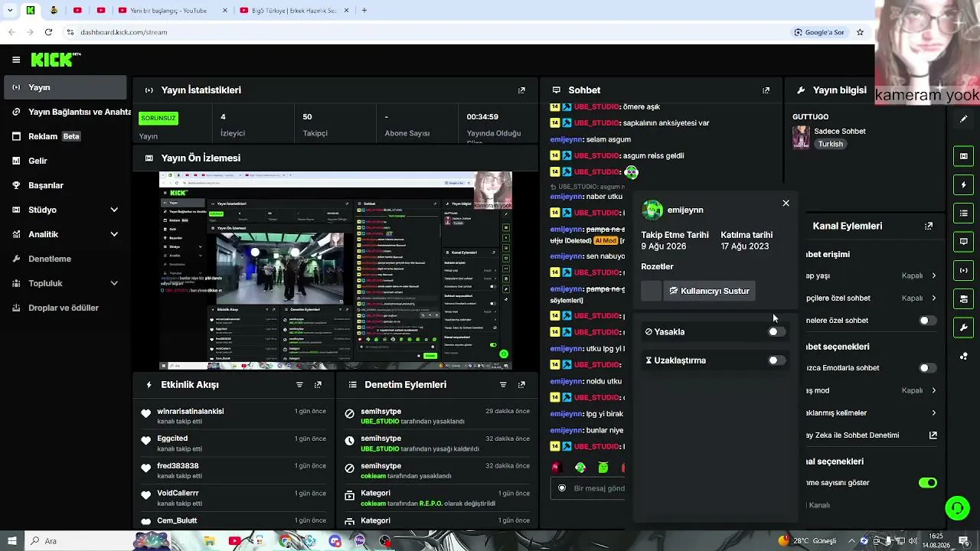Click Google'la Sor in the address bar
Screen dimensions: 980x551
818,32
